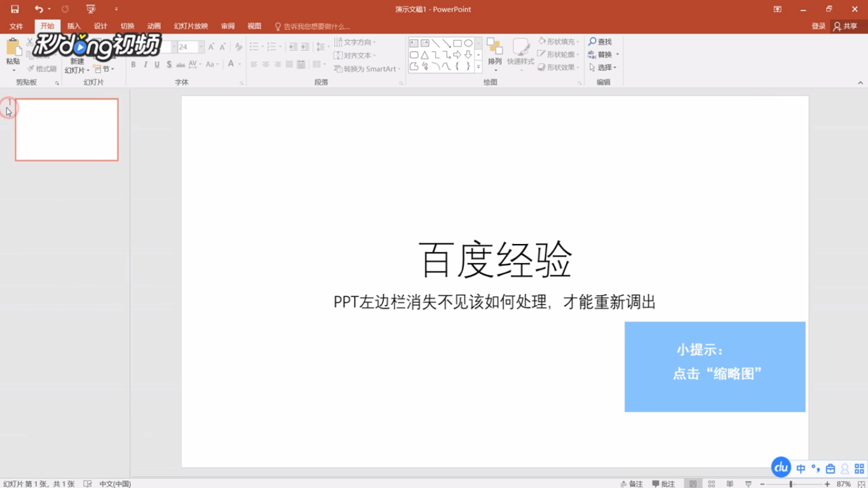The width and height of the screenshot is (868, 488).
Task: Align text right
Action: coord(278,64)
